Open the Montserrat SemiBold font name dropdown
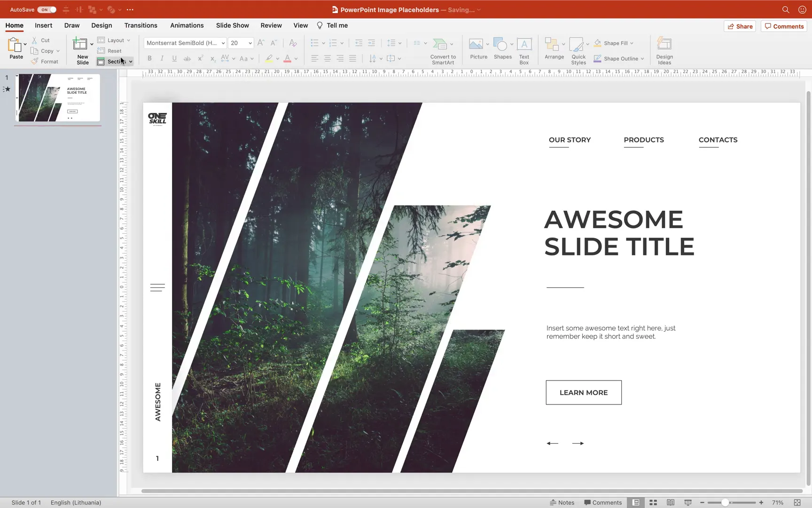The image size is (812, 508). (x=223, y=43)
